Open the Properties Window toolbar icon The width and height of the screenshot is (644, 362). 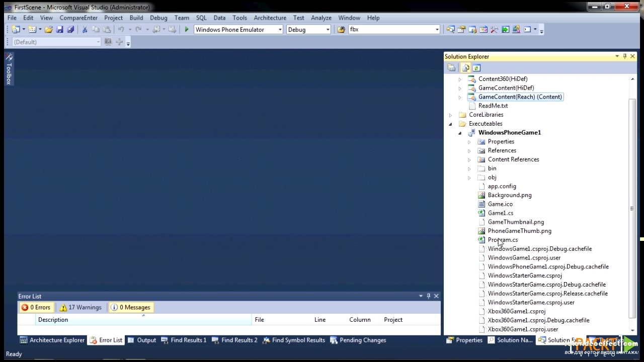click(x=461, y=30)
